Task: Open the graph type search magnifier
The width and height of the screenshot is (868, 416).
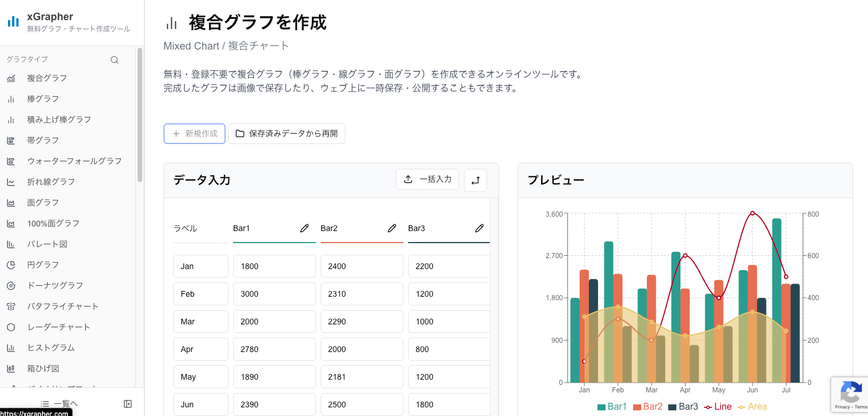Action: 115,59
